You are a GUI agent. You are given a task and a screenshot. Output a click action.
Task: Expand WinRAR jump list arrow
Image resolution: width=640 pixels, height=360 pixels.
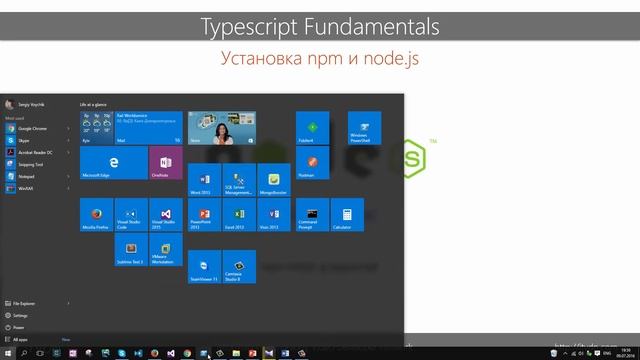69,189
